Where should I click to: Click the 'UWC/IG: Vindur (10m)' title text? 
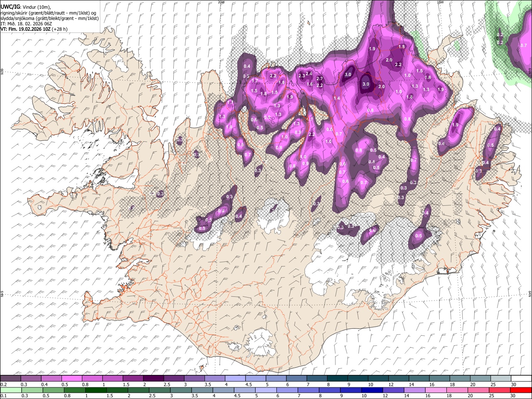[x=25, y=7]
